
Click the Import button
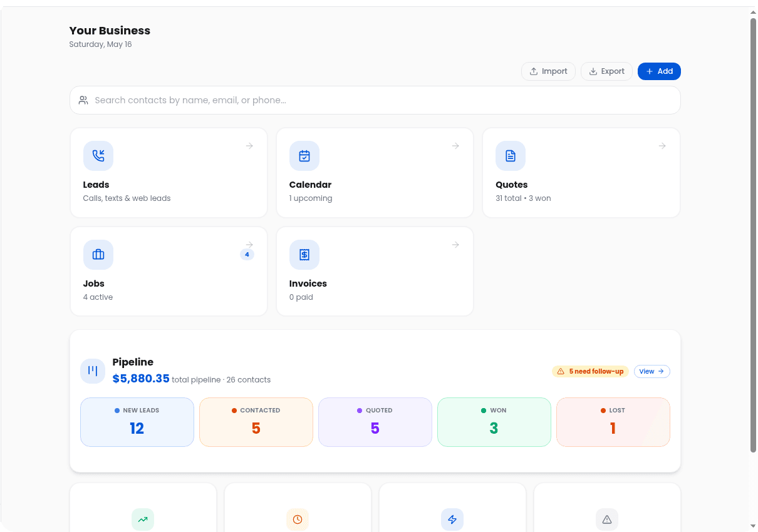(x=549, y=71)
